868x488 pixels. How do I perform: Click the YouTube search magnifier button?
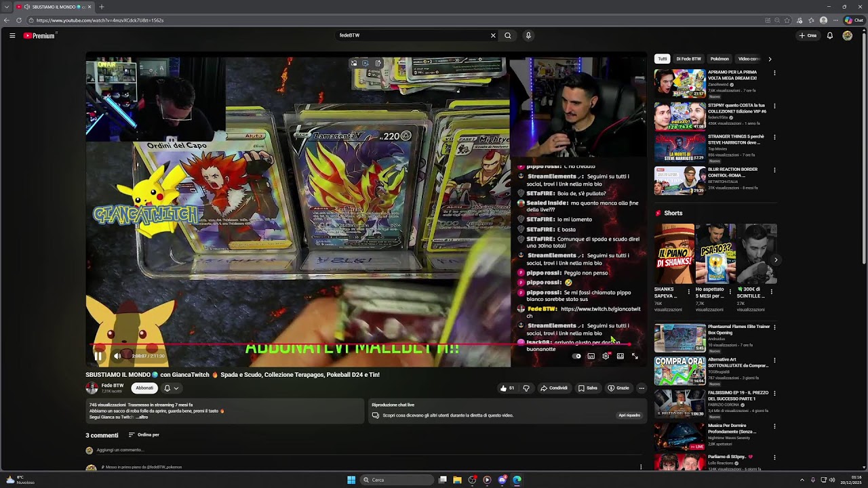507,35
